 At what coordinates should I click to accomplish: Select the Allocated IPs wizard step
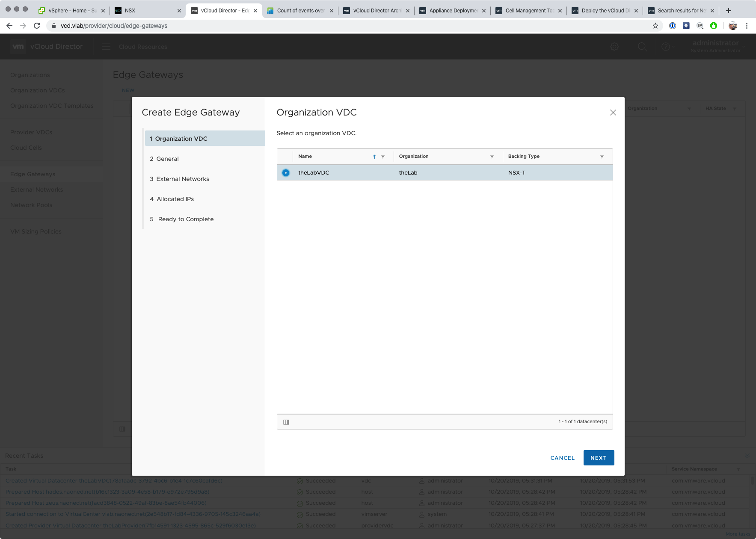[175, 199]
